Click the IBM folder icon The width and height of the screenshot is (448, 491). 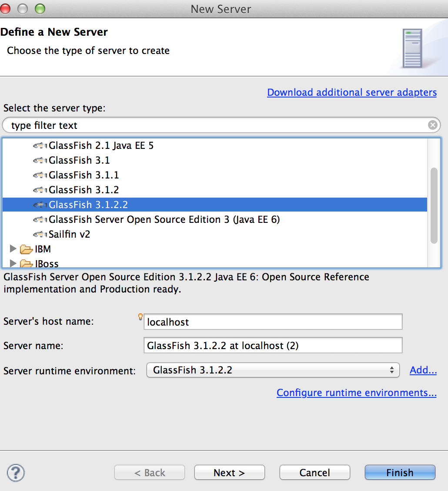point(26,249)
